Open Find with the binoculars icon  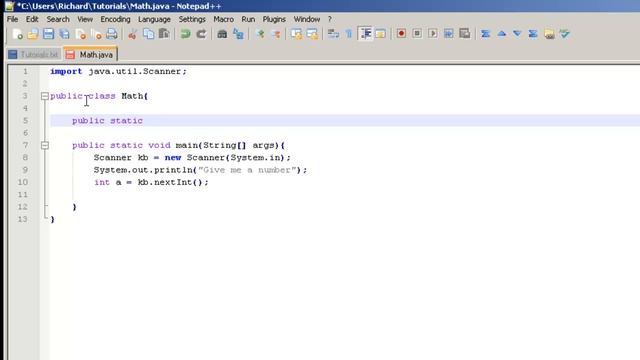[222, 34]
